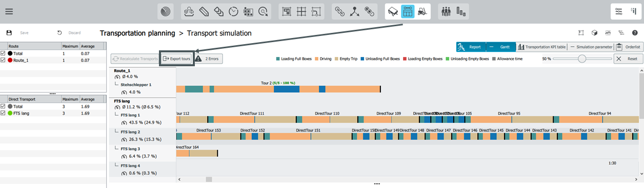Click the grid layout icon
This screenshot has height=188, width=644.
[301, 11]
